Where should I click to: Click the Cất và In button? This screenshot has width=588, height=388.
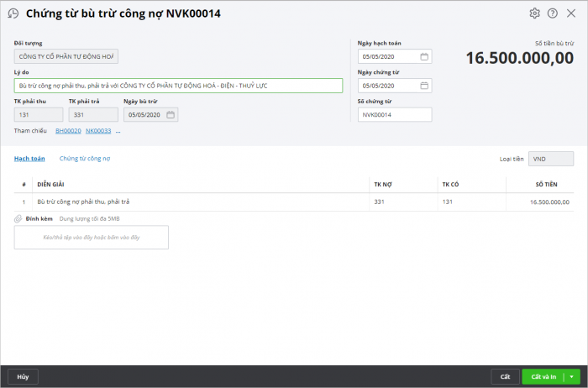tap(543, 377)
